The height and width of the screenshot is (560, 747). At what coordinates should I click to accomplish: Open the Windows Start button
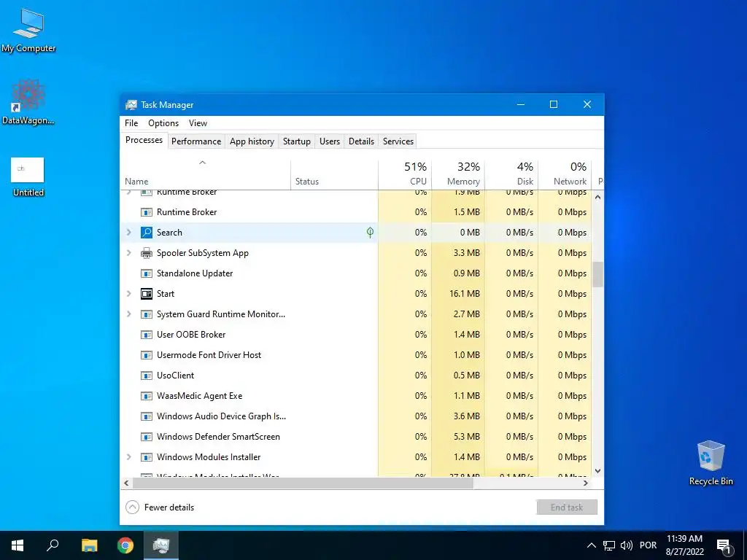[18, 545]
